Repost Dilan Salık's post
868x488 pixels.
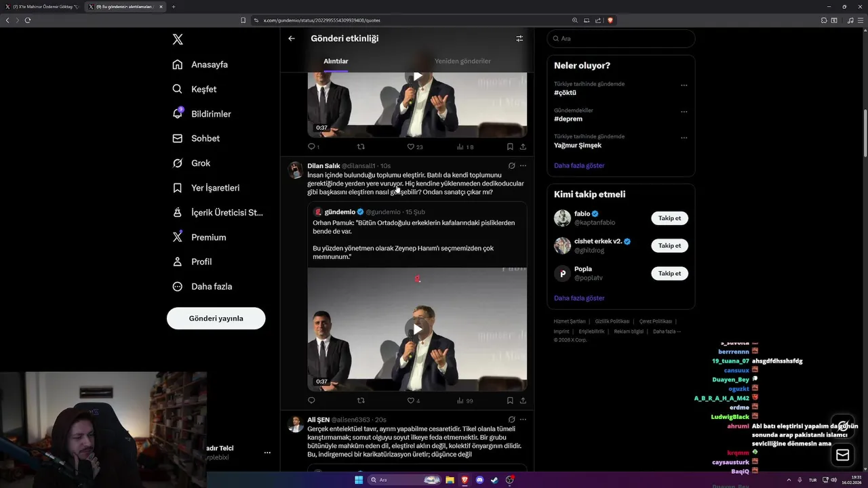click(361, 401)
